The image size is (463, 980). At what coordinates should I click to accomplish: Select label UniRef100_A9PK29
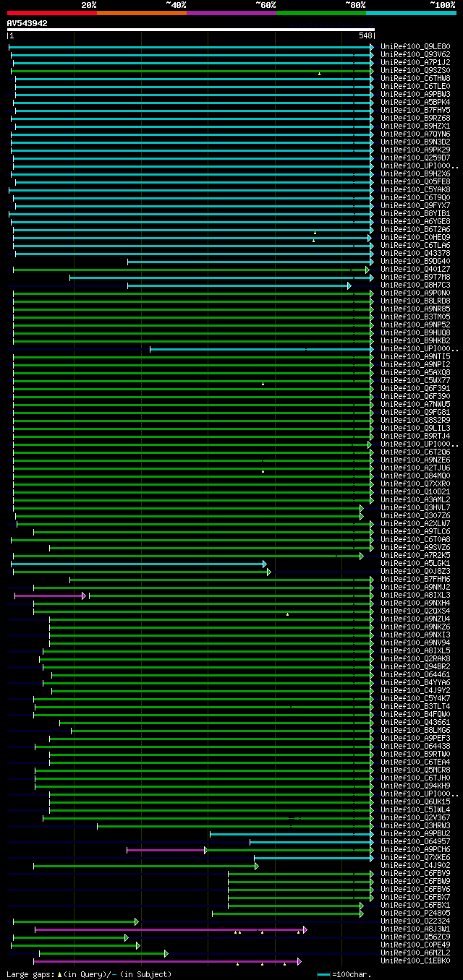tap(415, 150)
